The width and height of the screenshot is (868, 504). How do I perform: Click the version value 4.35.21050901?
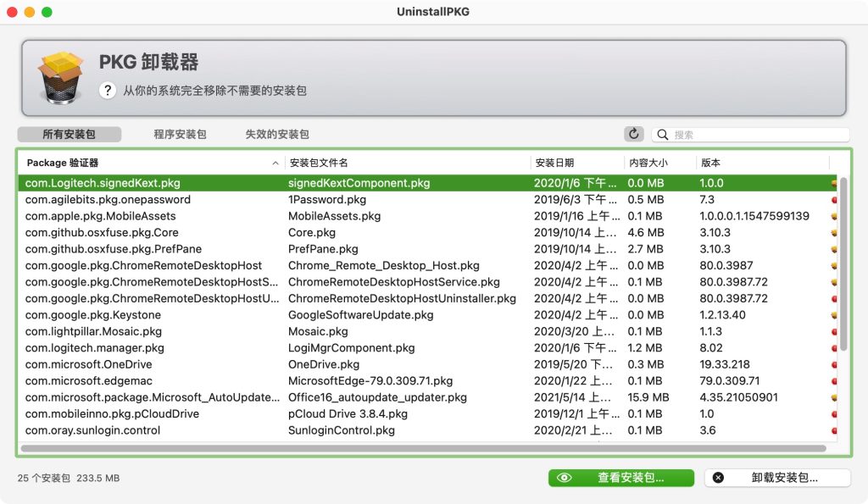(738, 398)
